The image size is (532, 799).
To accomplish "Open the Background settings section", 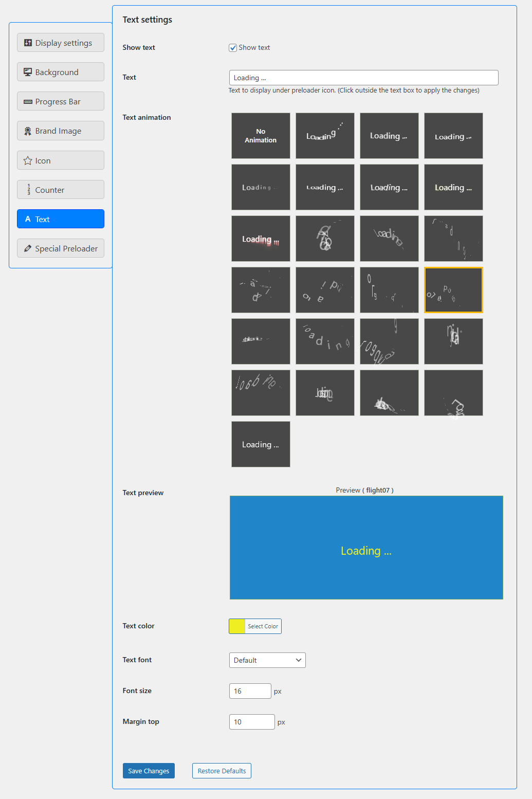I will [x=60, y=72].
